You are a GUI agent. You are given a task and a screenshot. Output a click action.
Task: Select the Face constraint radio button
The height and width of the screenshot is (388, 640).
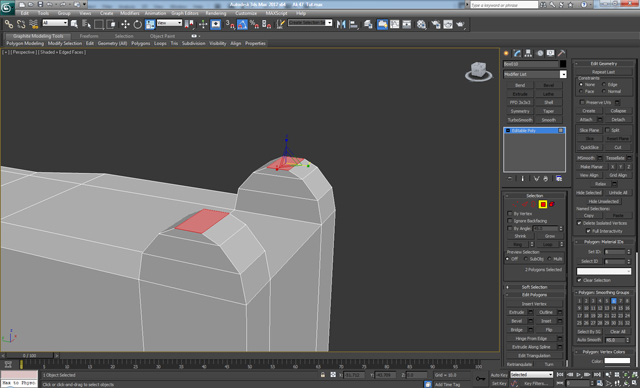point(581,91)
